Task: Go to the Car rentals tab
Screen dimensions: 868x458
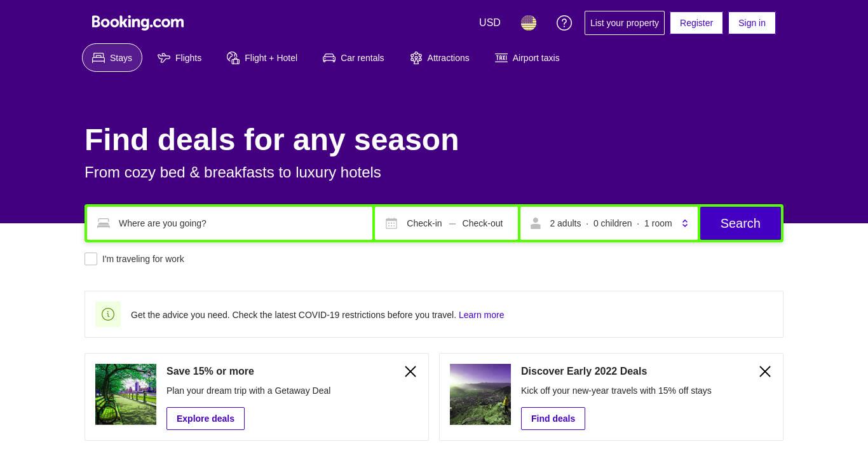Action: (353, 58)
